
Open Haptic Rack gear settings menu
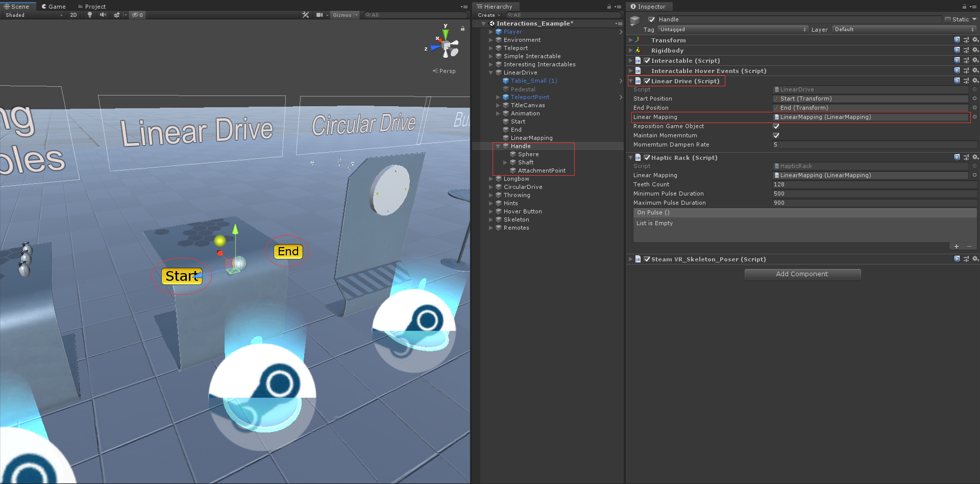point(975,157)
